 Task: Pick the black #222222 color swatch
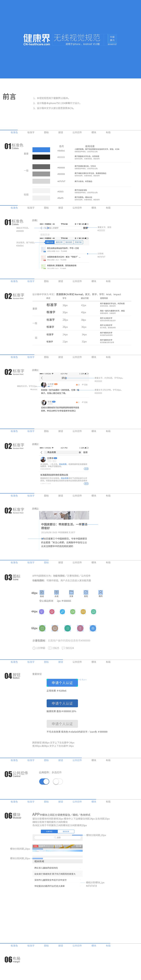coord(41,157)
